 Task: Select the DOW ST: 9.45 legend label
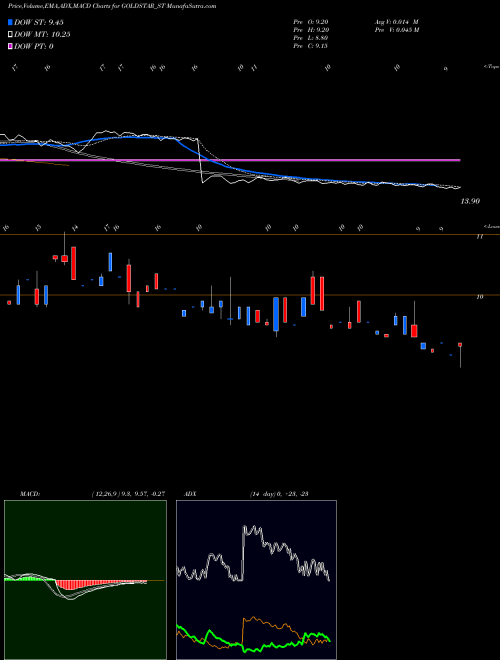tap(39, 22)
